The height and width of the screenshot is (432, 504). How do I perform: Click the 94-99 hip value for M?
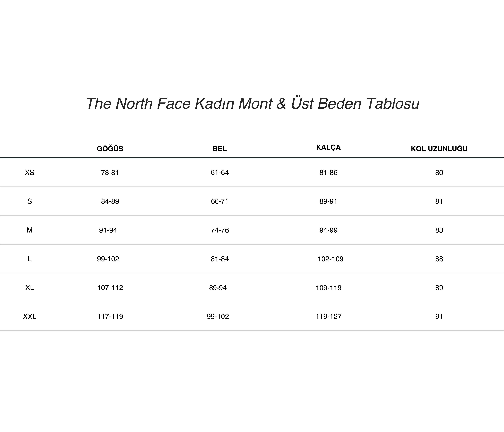[328, 230]
